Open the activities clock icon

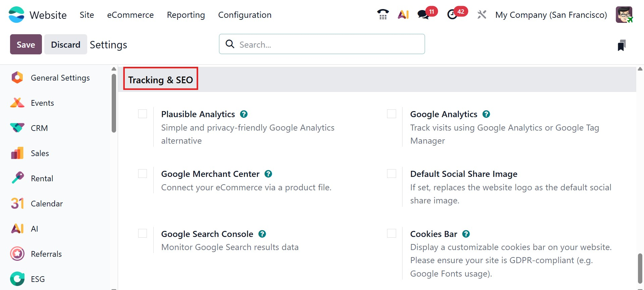tap(452, 14)
